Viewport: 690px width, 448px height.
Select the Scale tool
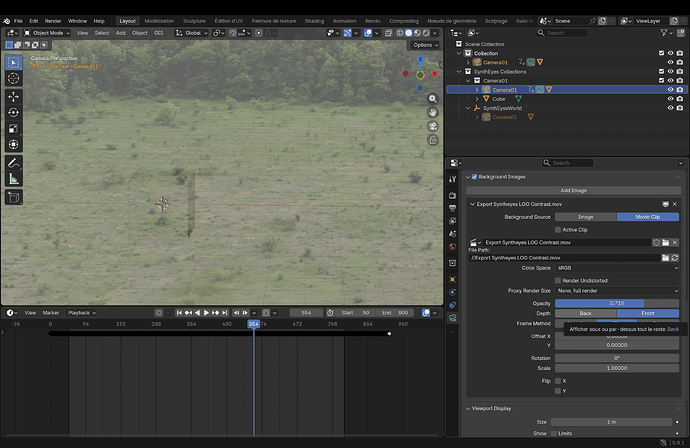pos(14,129)
